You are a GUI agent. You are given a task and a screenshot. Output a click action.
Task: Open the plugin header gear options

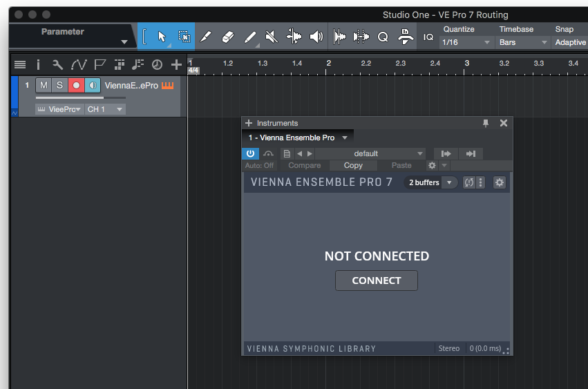click(x=432, y=165)
